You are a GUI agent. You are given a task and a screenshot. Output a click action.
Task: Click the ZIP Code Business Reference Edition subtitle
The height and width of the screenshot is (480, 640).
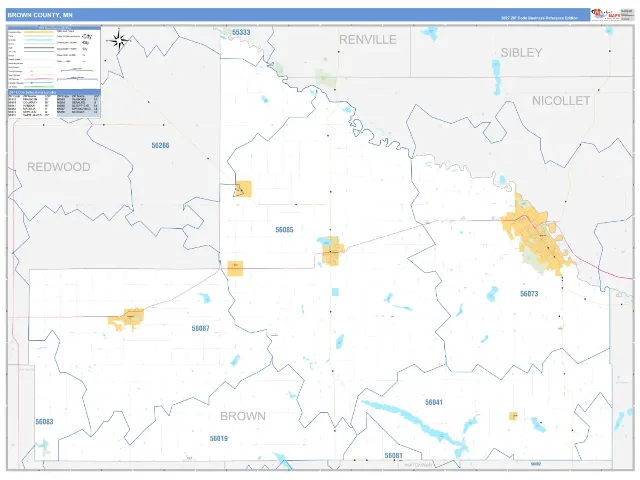tap(539, 18)
